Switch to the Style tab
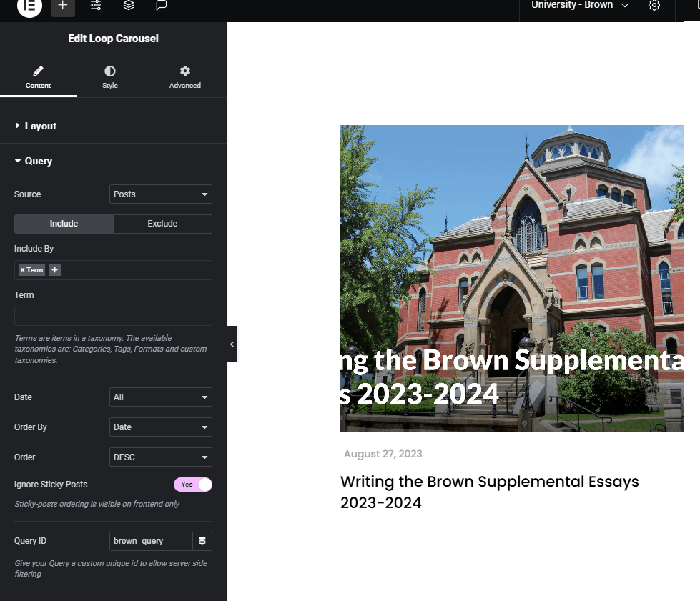Screen dimensions: 700x601 [x=110, y=77]
